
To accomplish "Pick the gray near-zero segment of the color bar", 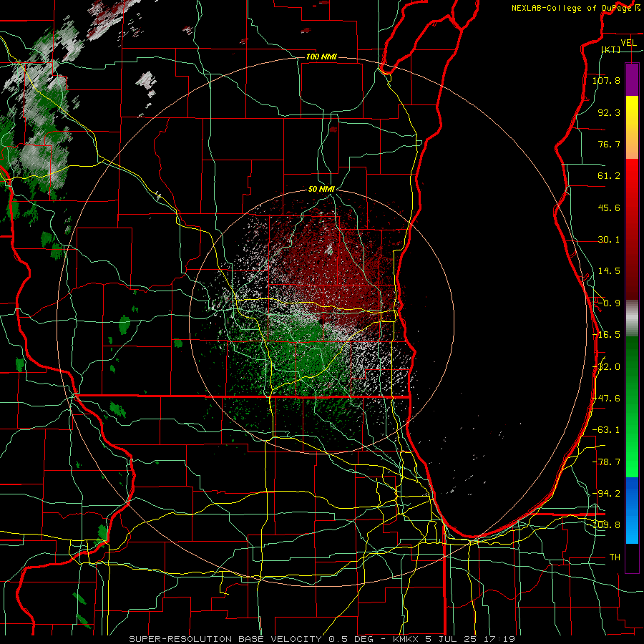I will click(x=632, y=318).
